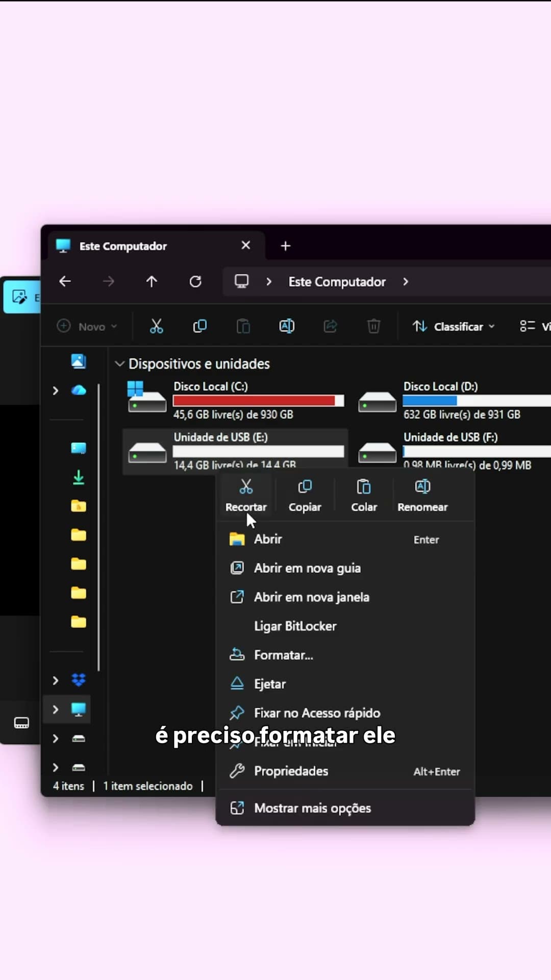
Task: Choose Ejetar to eject the USB drive
Action: (x=345, y=684)
